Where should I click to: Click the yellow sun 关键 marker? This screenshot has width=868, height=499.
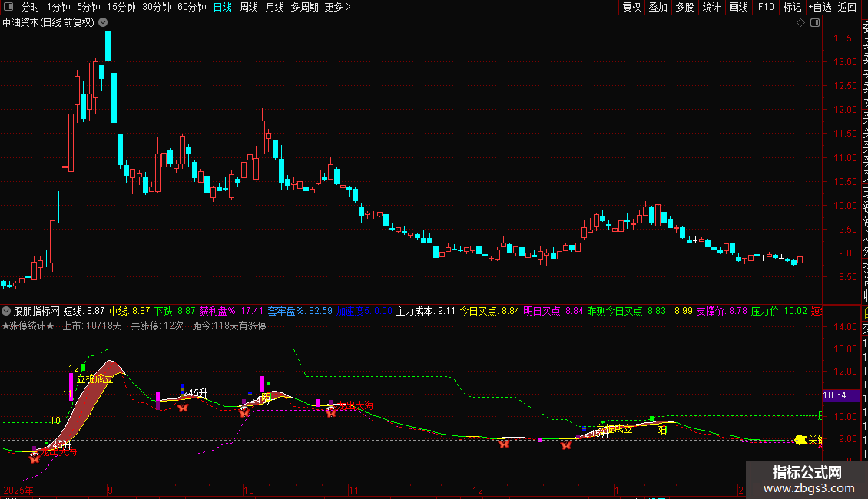point(800,440)
